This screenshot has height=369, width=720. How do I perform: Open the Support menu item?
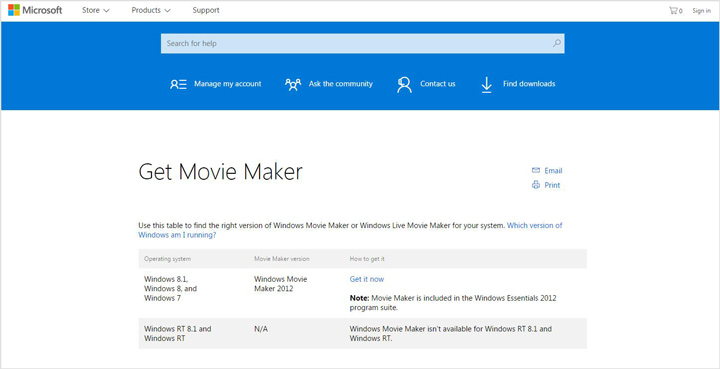pos(206,10)
